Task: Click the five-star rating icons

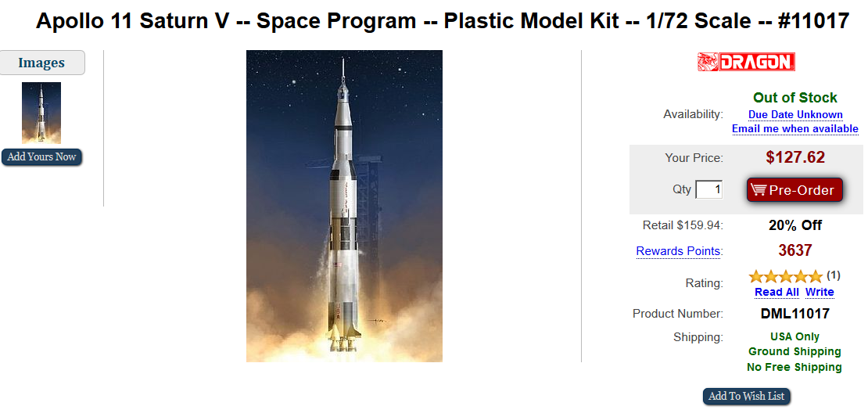Action: coord(786,276)
